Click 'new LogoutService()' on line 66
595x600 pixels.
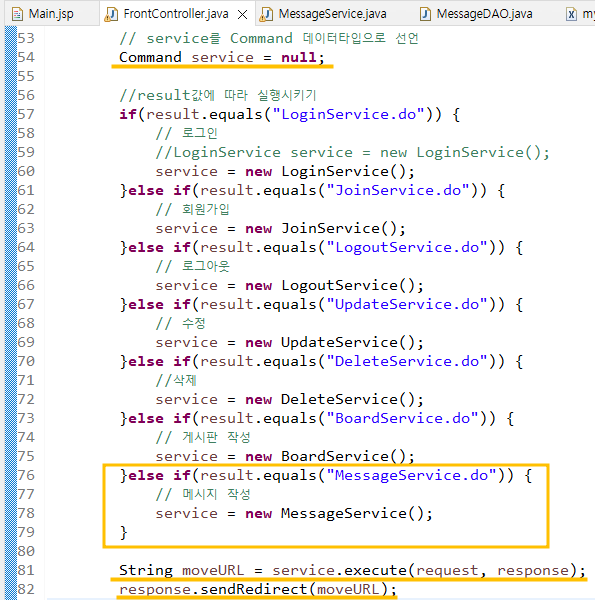pos(330,285)
